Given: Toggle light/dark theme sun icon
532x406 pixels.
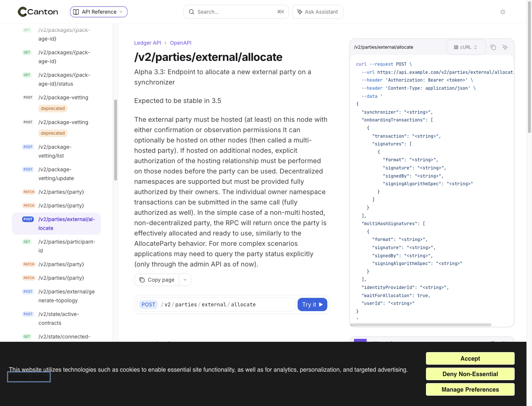Looking at the screenshot, I should tap(503, 12).
